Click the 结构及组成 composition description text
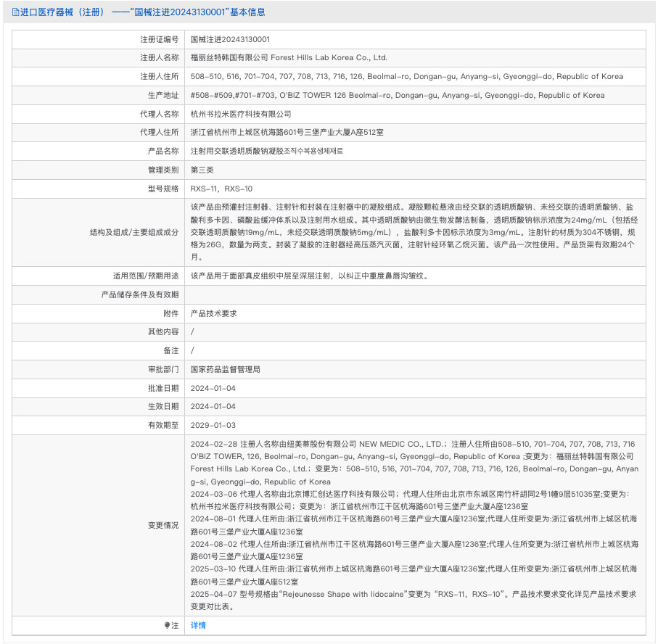 414,232
